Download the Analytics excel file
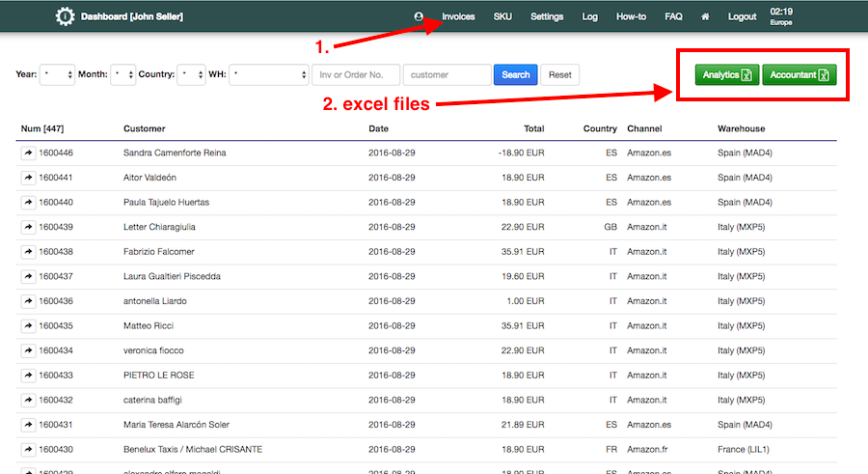The height and width of the screenshot is (474, 868). coord(727,74)
